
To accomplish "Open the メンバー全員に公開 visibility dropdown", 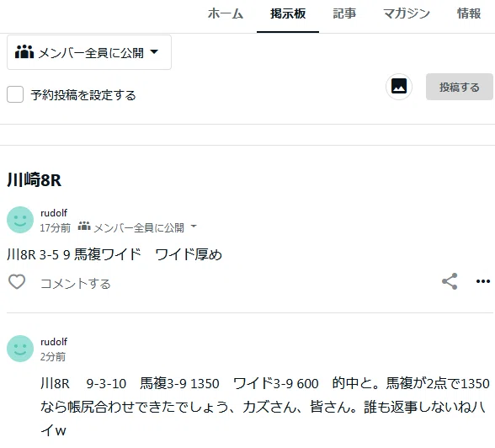I will tap(89, 52).
